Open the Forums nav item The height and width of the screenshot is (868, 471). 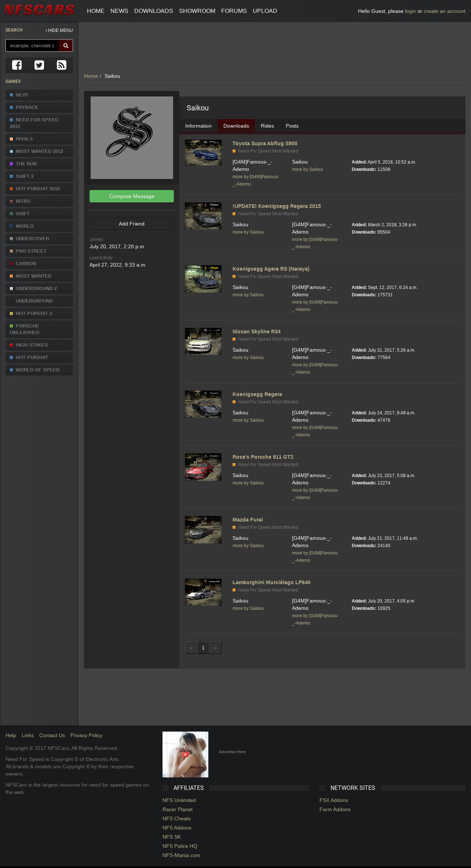[234, 11]
